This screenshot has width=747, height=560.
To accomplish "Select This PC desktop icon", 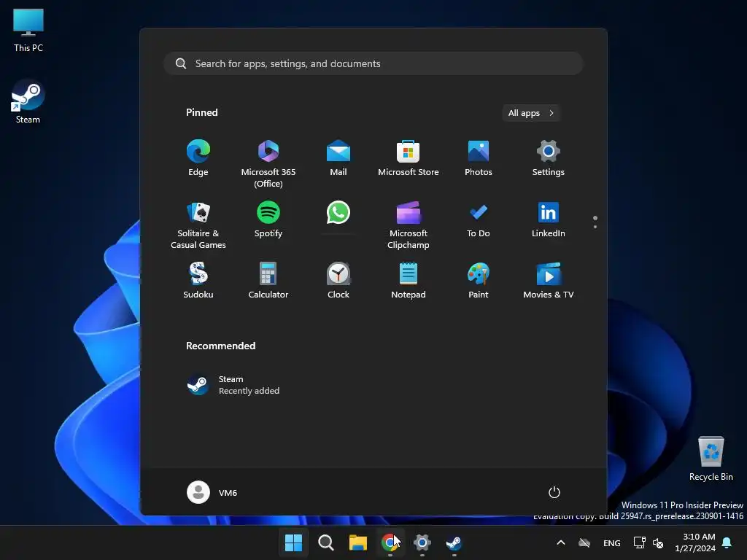I will tap(28, 30).
